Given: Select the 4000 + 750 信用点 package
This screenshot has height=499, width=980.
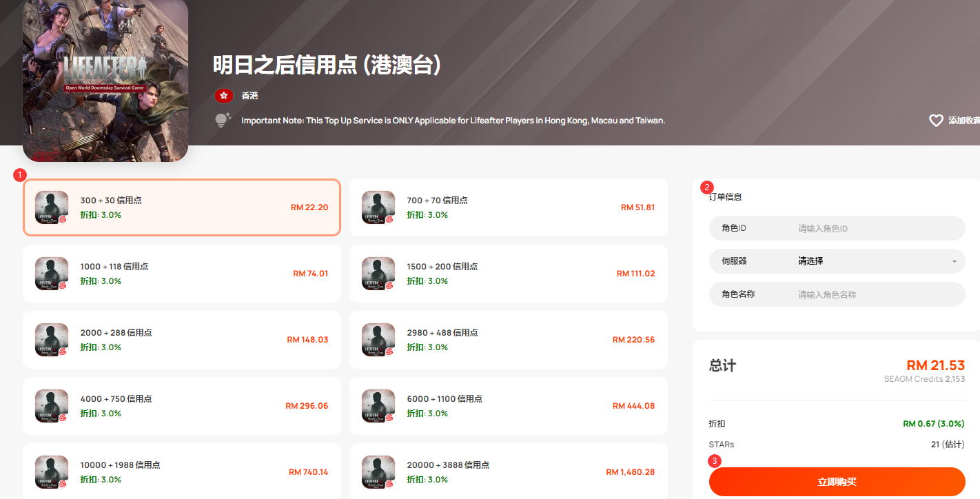Looking at the screenshot, I should (182, 406).
